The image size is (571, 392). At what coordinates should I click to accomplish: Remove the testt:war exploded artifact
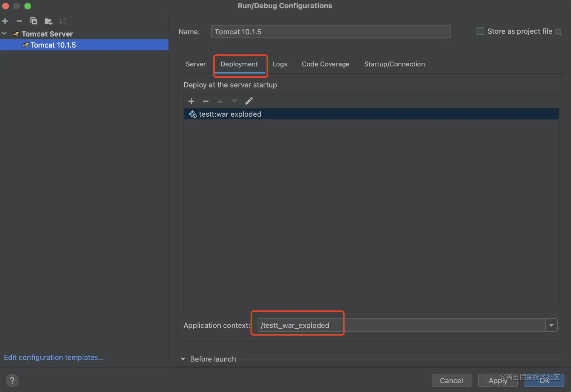tap(205, 101)
